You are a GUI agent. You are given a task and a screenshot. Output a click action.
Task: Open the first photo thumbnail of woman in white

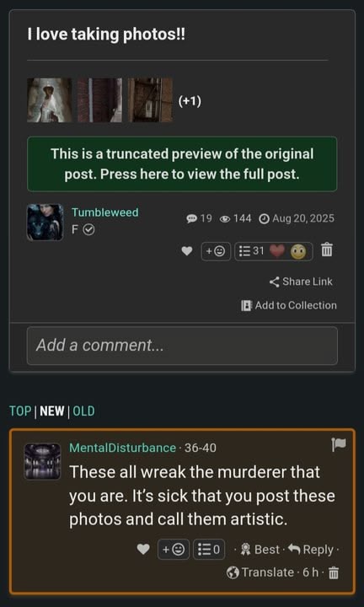coord(49,99)
